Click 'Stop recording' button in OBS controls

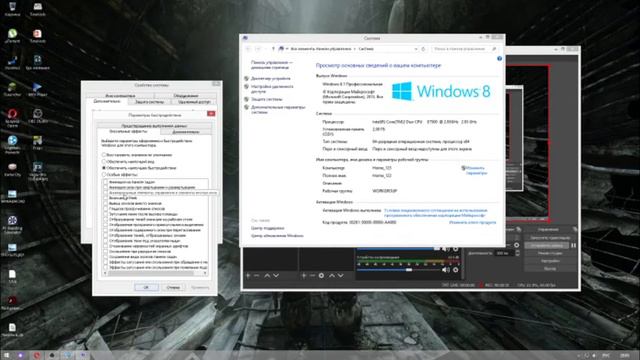547,245
